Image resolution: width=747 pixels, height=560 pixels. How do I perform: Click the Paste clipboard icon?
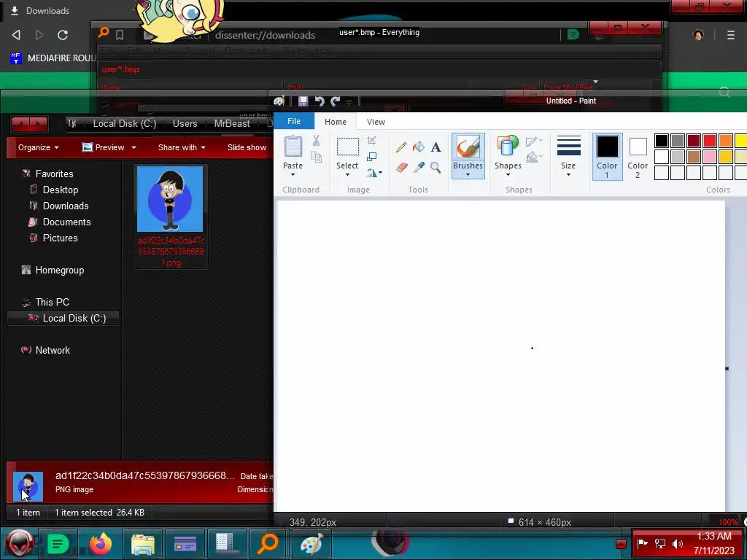click(x=293, y=147)
